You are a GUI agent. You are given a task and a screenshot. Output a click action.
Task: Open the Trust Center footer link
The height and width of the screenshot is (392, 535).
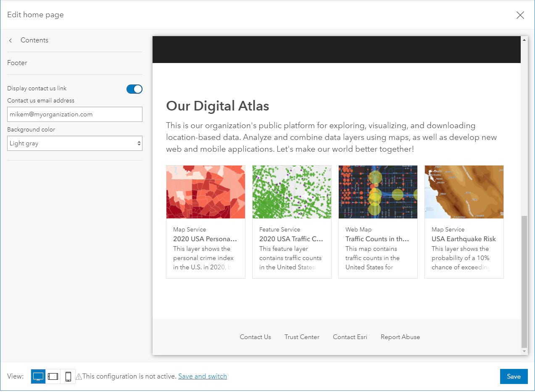[302, 337]
